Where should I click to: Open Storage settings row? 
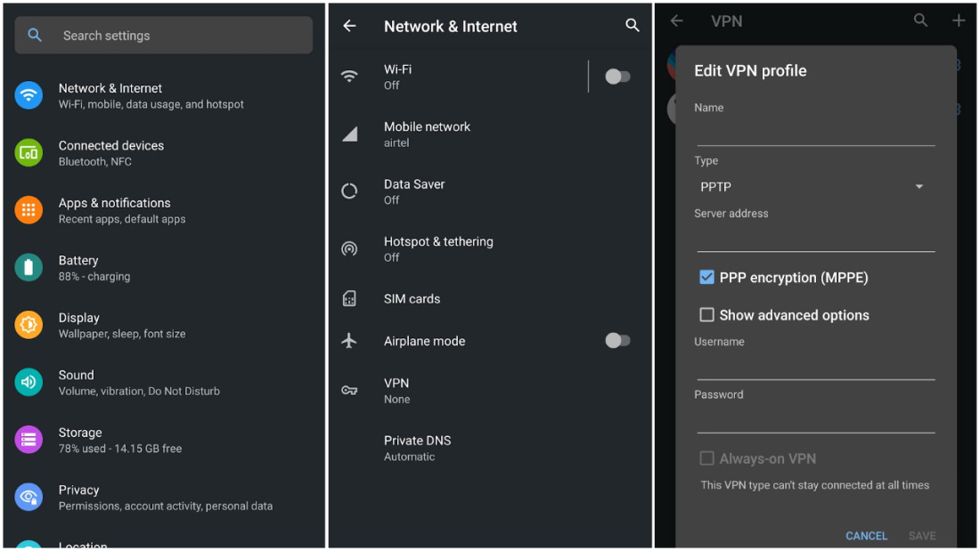(164, 440)
